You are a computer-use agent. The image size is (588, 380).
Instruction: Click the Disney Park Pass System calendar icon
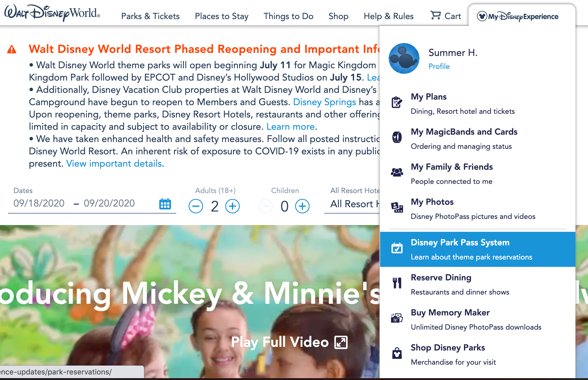397,248
